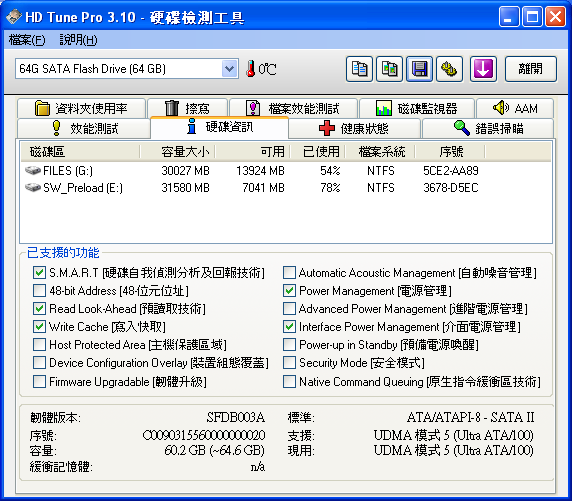This screenshot has width=572, height=501.
Task: Select the SW_Preload (E:) partition row text
Action: click(83, 188)
